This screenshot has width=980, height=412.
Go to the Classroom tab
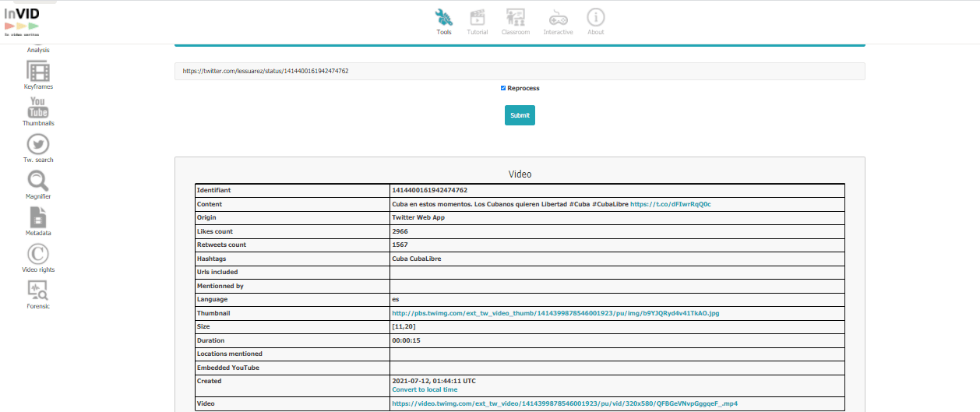pyautogui.click(x=515, y=21)
